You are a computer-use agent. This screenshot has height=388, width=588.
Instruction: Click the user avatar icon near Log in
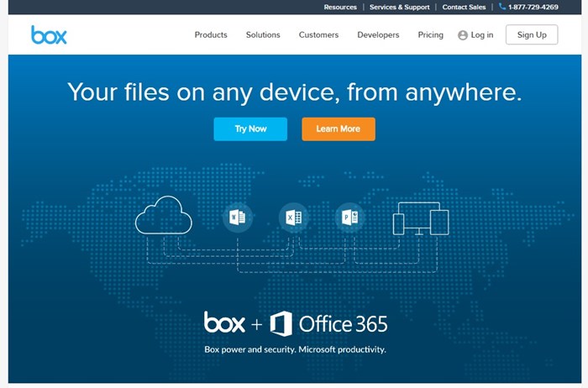pos(463,35)
